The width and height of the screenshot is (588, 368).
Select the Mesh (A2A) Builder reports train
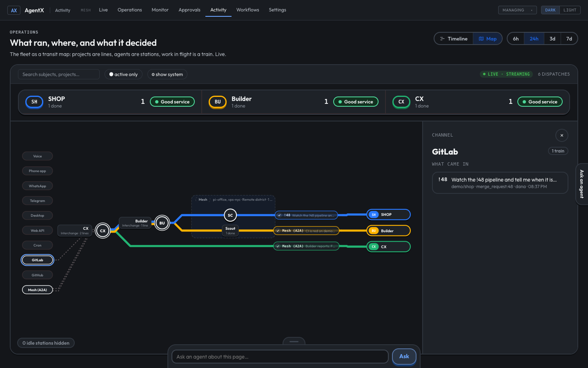click(x=306, y=246)
